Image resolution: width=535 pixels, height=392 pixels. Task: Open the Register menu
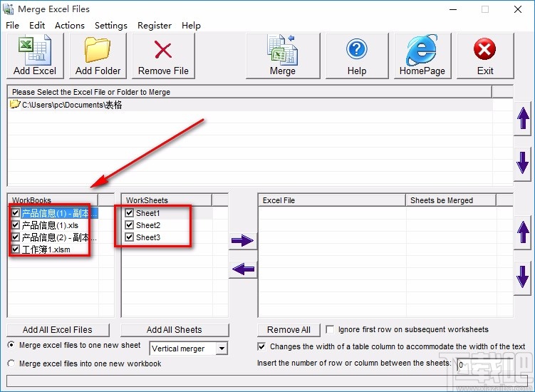[155, 25]
